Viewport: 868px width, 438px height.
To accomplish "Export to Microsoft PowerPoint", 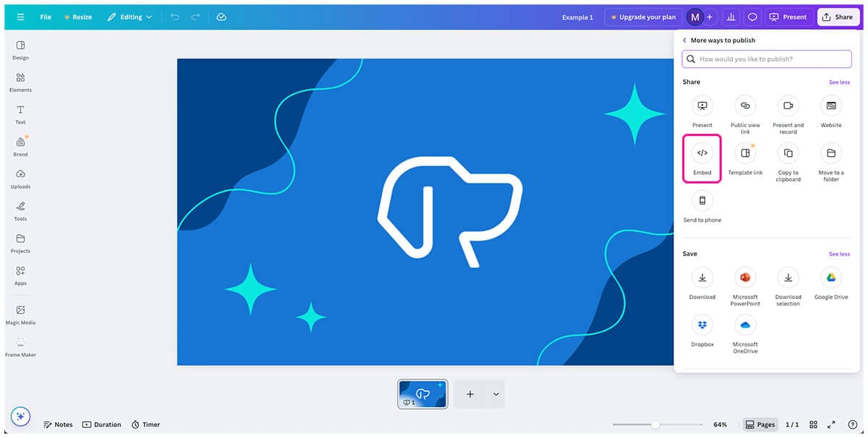I will [x=745, y=282].
